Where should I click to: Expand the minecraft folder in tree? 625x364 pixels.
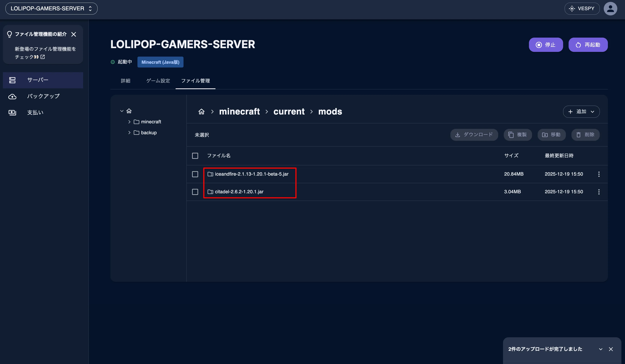point(129,122)
